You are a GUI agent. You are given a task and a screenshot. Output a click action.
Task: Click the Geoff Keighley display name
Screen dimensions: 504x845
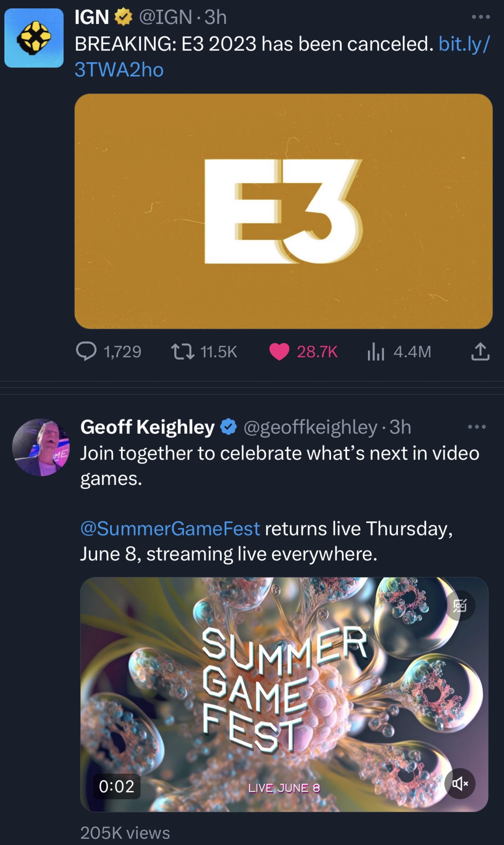click(147, 427)
